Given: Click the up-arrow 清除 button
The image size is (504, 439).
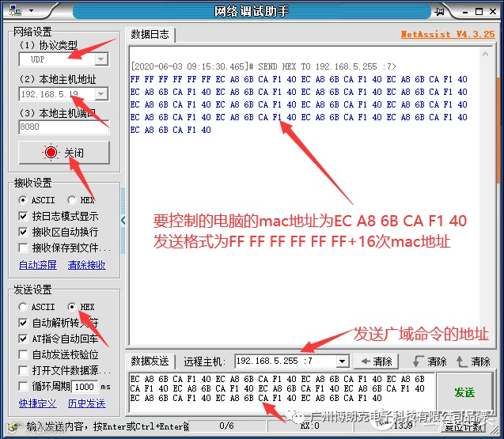Looking at the screenshot, I should click(x=473, y=361).
